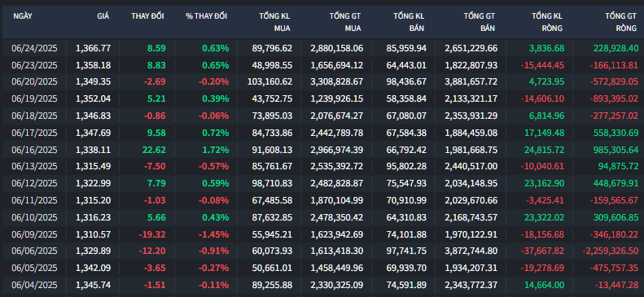
Task: Click the sell value 1,822,807.93
Action: coord(471,65)
